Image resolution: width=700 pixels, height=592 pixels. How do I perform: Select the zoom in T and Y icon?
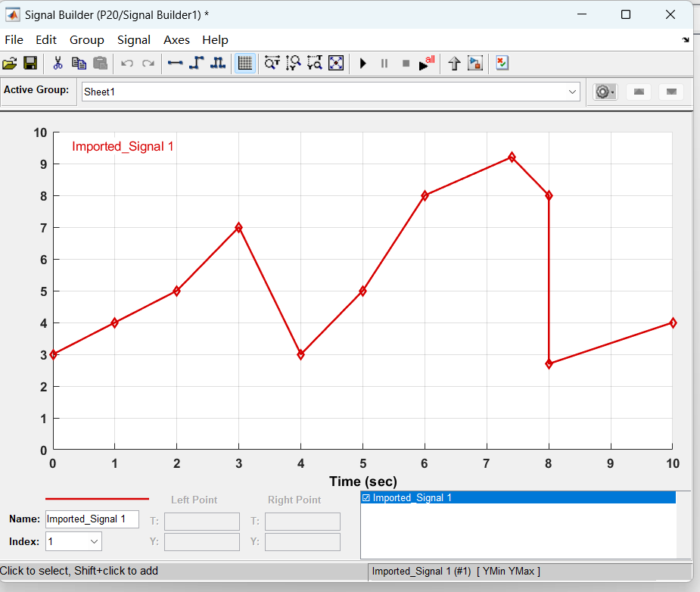point(315,64)
